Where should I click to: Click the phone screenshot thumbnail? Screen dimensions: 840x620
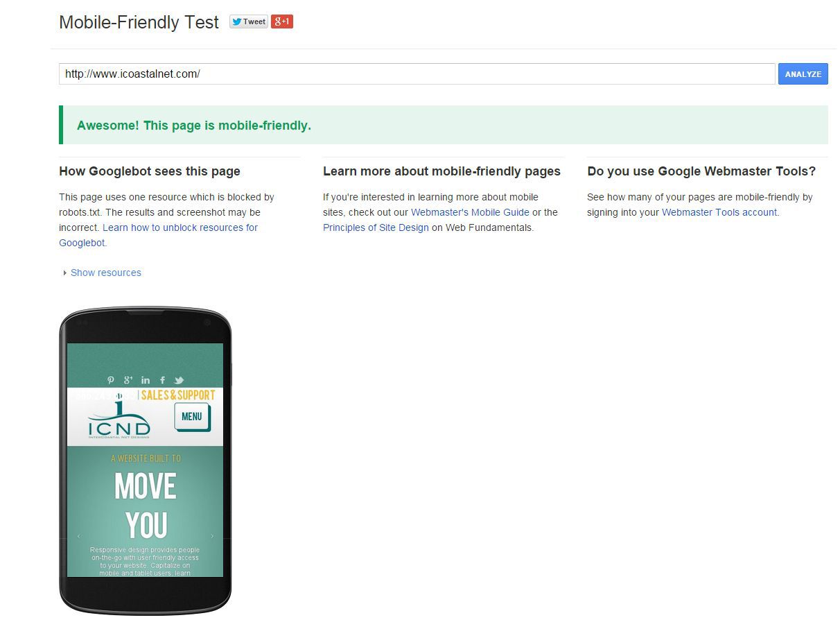[144, 460]
